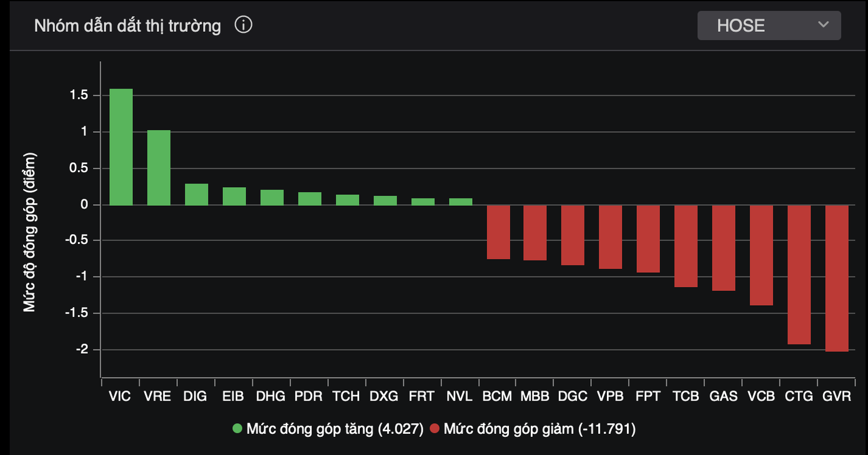The width and height of the screenshot is (868, 455).
Task: Click the VCB red bar
Action: (761, 255)
